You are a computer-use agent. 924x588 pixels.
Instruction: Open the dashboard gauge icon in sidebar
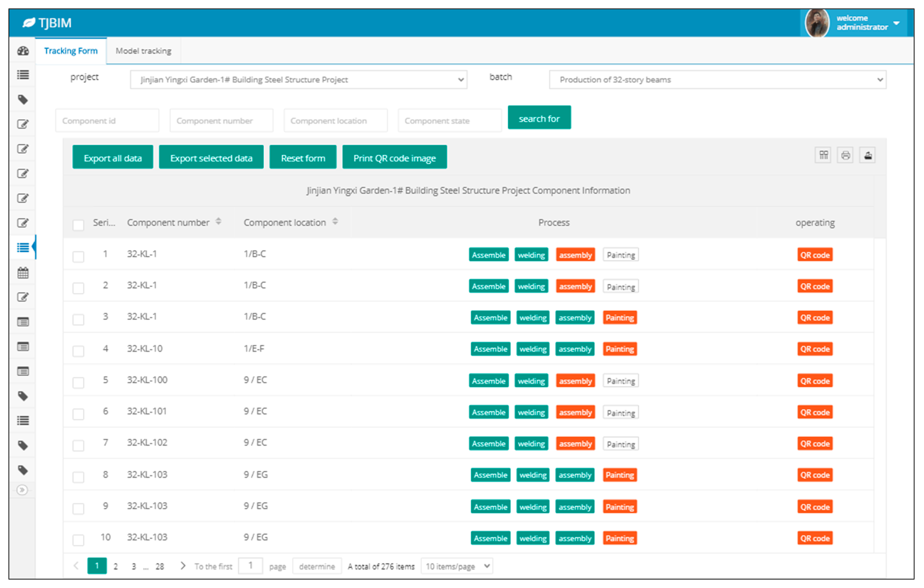tap(23, 51)
